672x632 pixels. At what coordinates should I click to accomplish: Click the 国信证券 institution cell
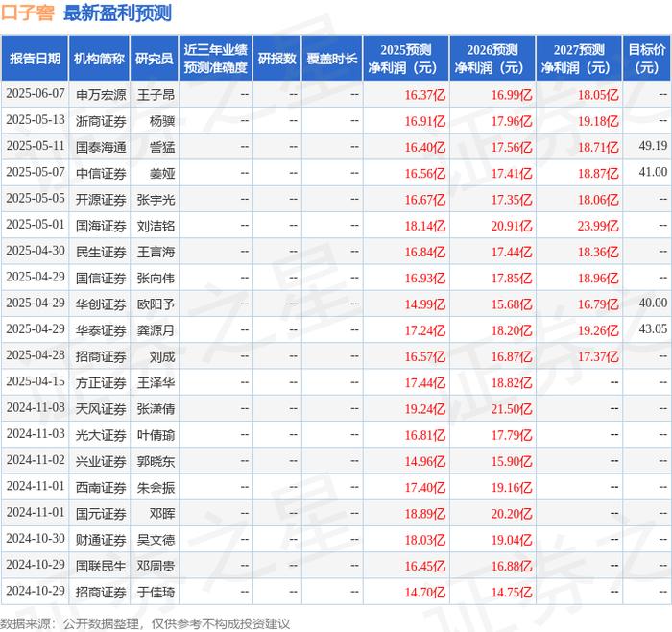[101, 278]
